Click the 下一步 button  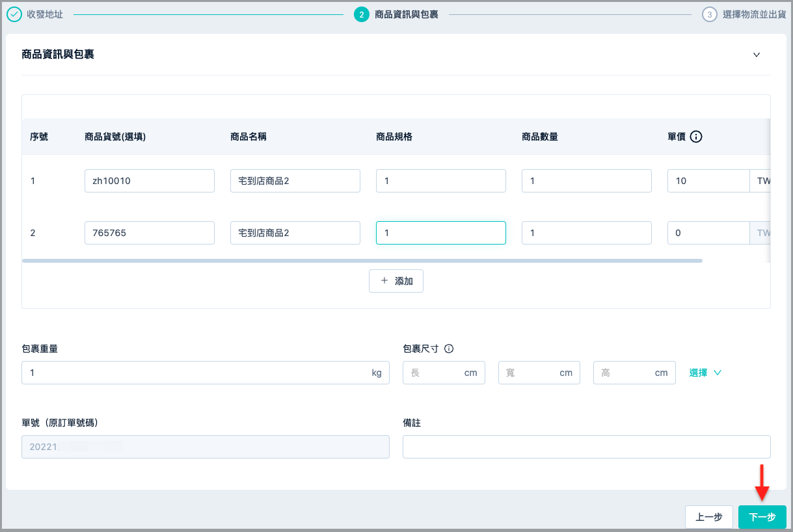tap(762, 517)
